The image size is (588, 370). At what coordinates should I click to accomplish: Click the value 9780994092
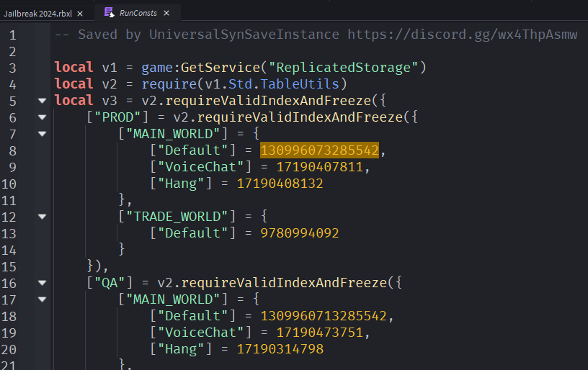point(300,233)
